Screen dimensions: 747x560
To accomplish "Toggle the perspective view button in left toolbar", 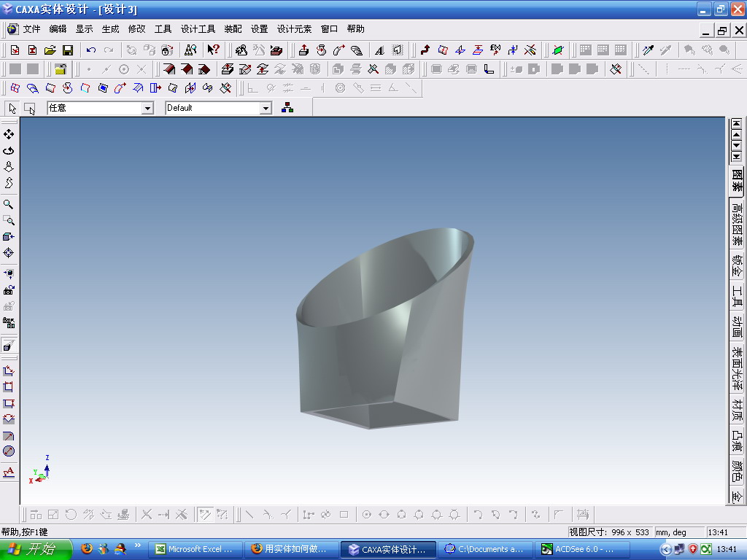I will click(x=9, y=345).
